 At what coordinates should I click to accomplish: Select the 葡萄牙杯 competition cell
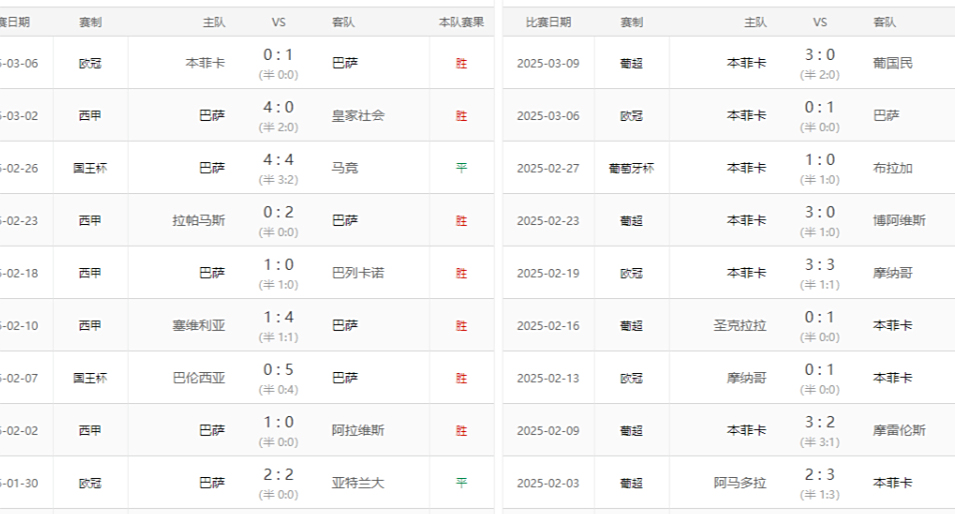(631, 168)
